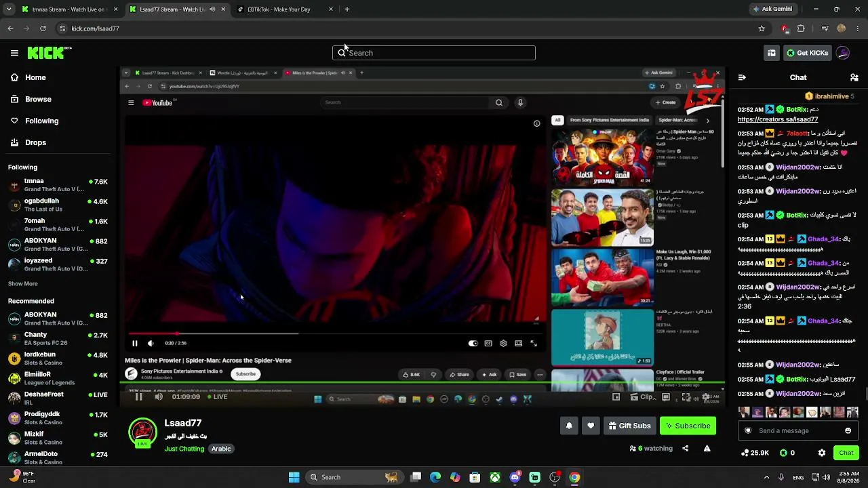Click the Gift Subs button

click(629, 426)
